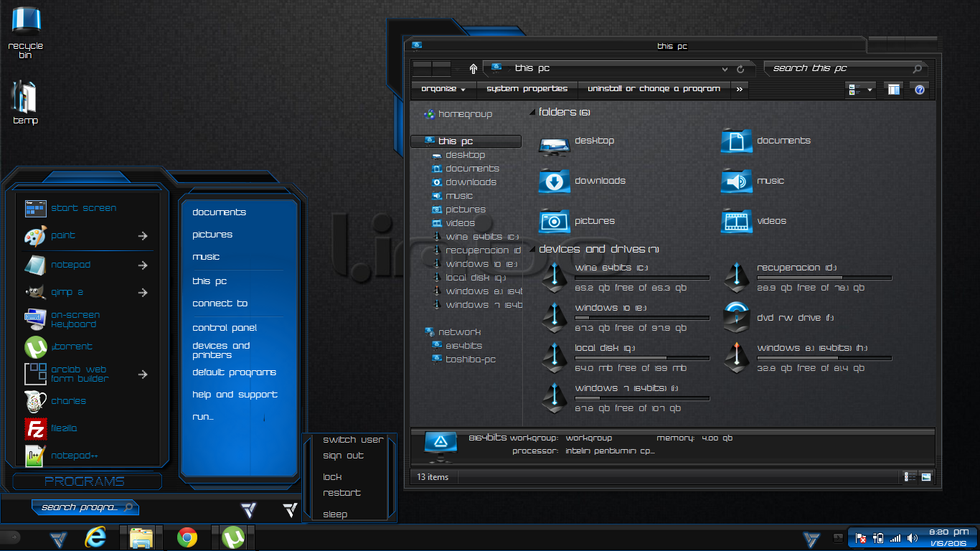Open documents from start menu right panel
Image resolution: width=980 pixels, height=551 pixels.
coord(219,212)
